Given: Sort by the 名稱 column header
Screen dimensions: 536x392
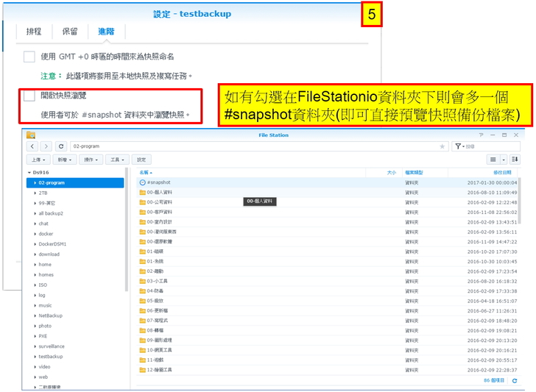Looking at the screenshot, I should (x=251, y=173).
